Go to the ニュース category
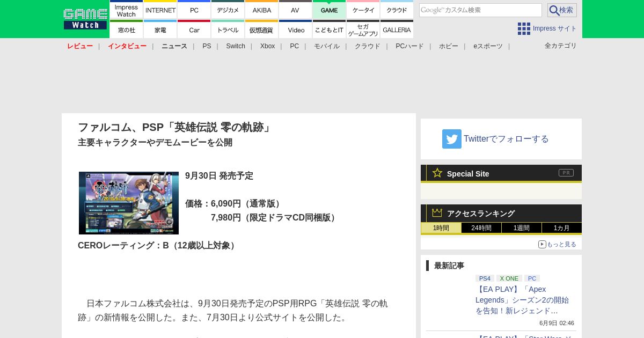Image resolution: width=644 pixels, height=338 pixels. [174, 46]
